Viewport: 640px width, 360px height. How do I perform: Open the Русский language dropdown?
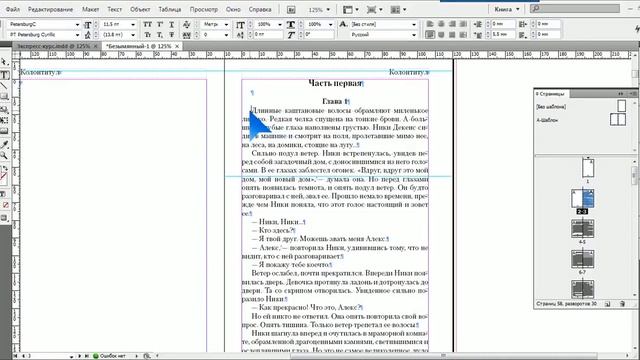point(414,35)
